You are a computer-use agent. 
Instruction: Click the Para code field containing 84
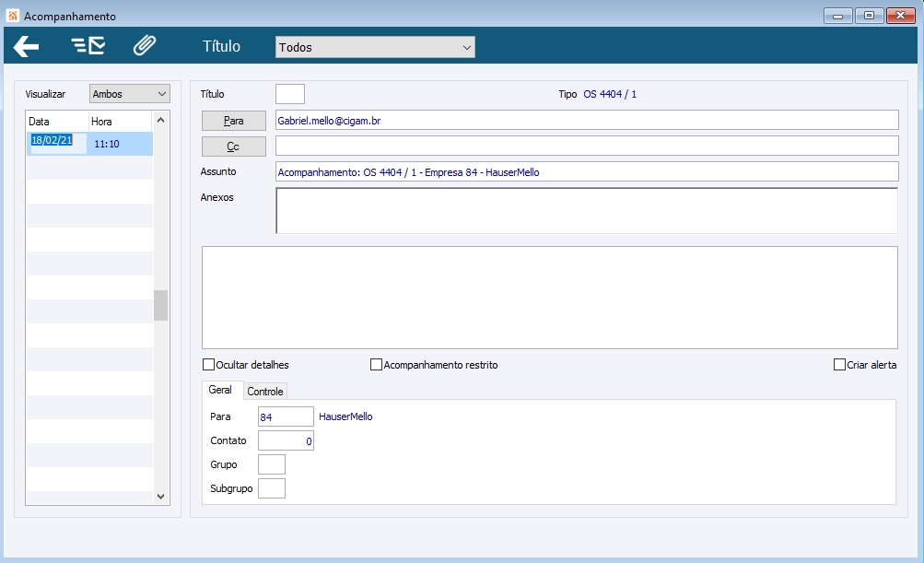click(x=286, y=416)
